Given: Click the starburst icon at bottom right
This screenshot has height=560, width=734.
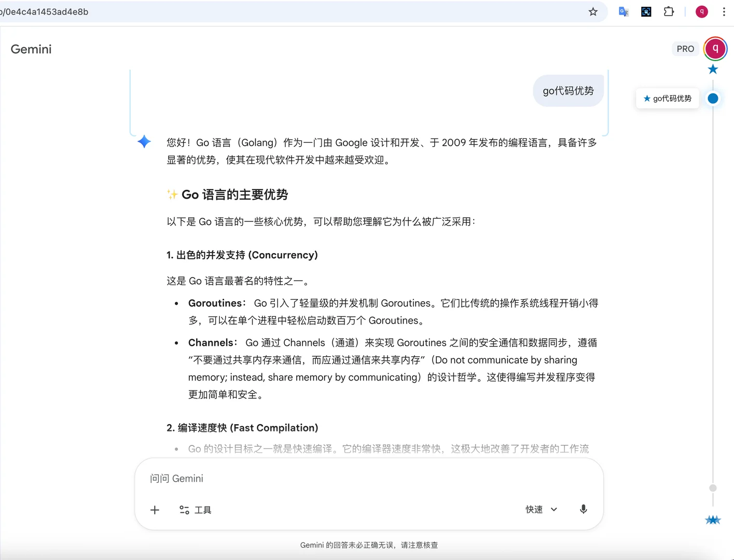Looking at the screenshot, I should click(x=713, y=520).
